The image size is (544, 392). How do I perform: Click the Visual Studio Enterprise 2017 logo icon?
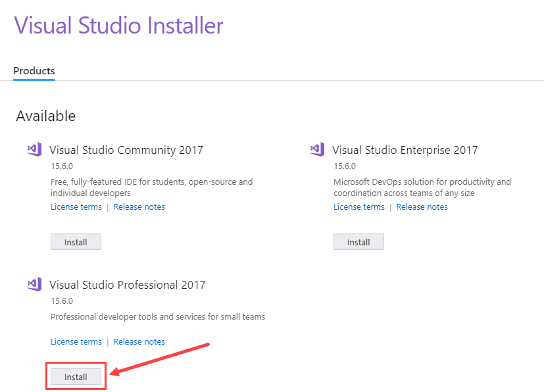pyautogui.click(x=317, y=150)
